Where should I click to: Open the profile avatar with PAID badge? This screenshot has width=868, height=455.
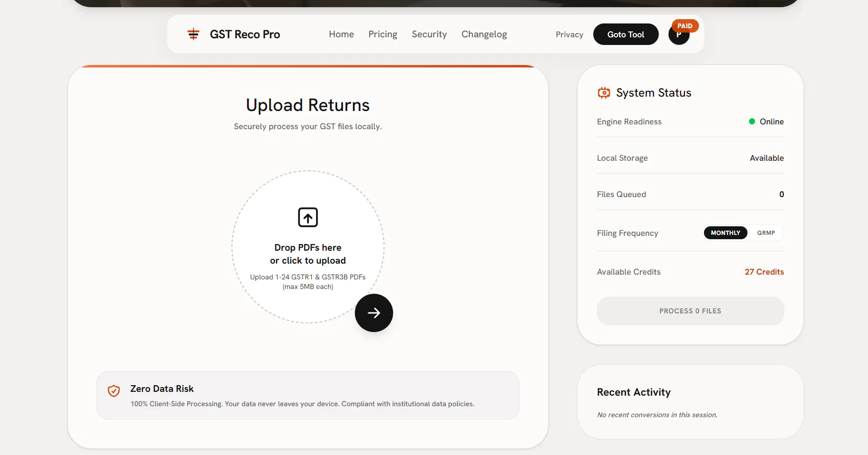click(679, 34)
